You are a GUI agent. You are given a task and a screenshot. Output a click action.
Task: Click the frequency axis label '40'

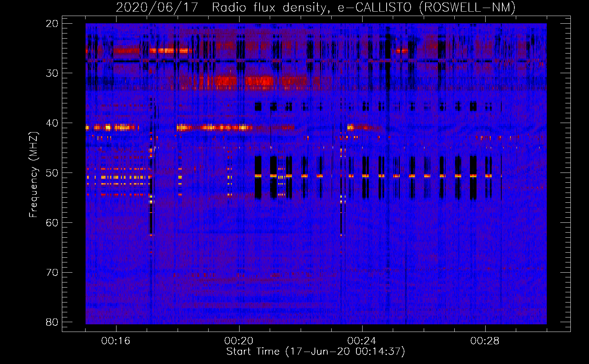pos(52,123)
